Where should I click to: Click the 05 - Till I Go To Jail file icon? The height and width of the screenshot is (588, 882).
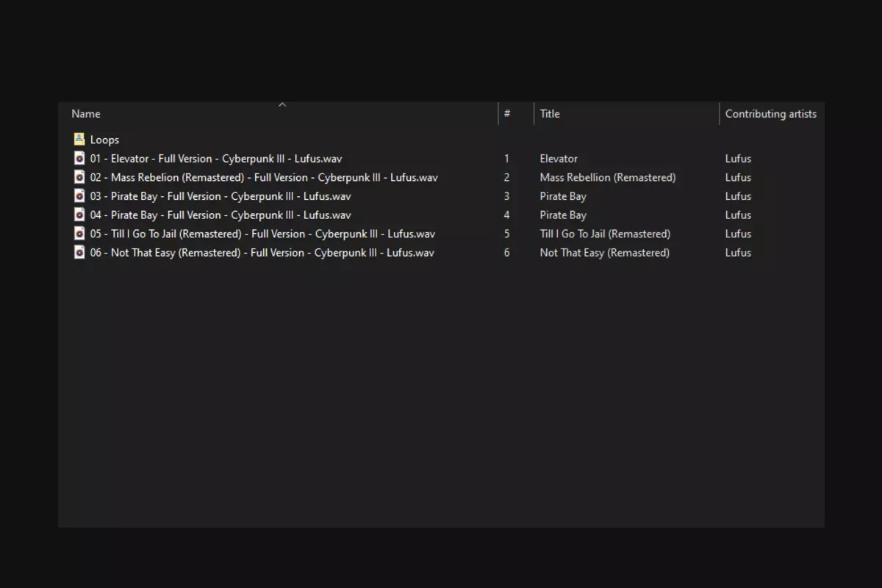pos(79,234)
